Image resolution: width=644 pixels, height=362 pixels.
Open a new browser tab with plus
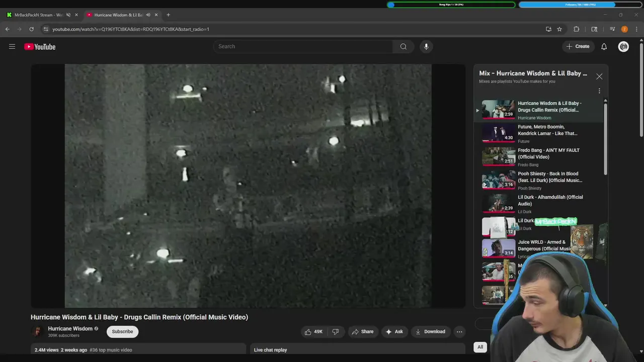(x=168, y=15)
